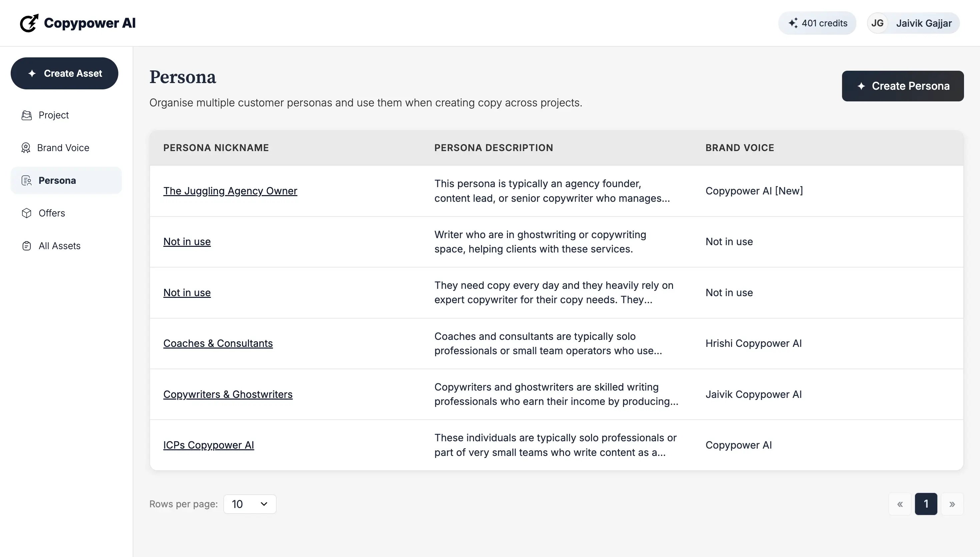980x557 pixels.
Task: Click the sparkle icon on Create Persona
Action: click(x=861, y=86)
